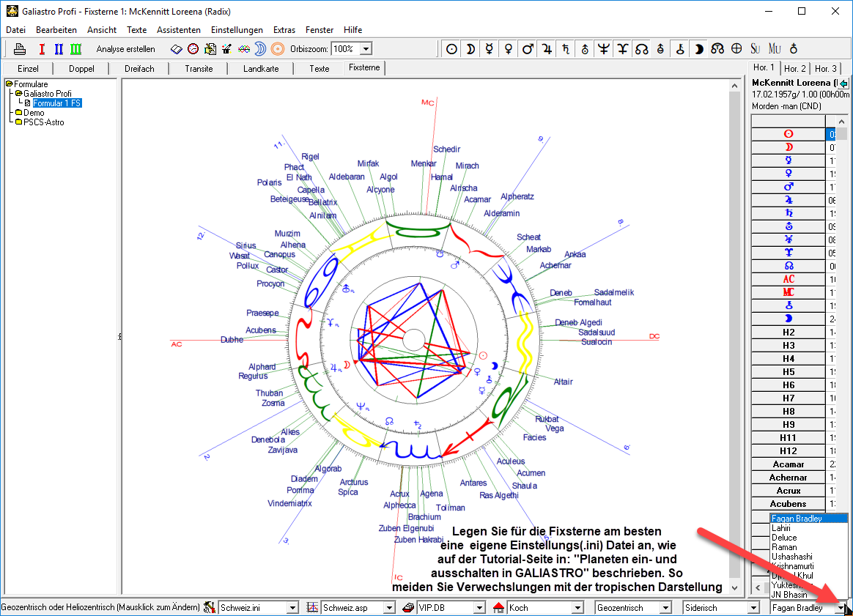Click the data table scroll left arrow
Screen dimensions: 853x616
tap(758, 587)
